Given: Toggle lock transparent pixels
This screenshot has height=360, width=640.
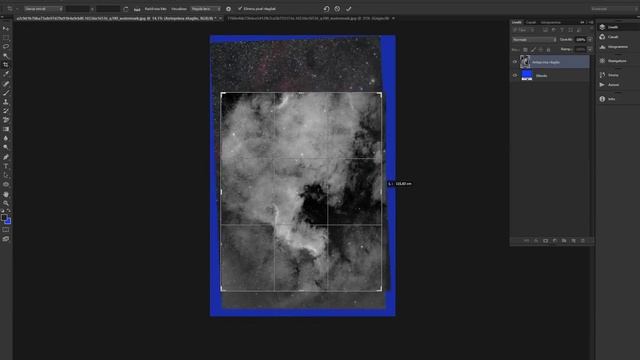Looking at the screenshot, I should point(525,49).
